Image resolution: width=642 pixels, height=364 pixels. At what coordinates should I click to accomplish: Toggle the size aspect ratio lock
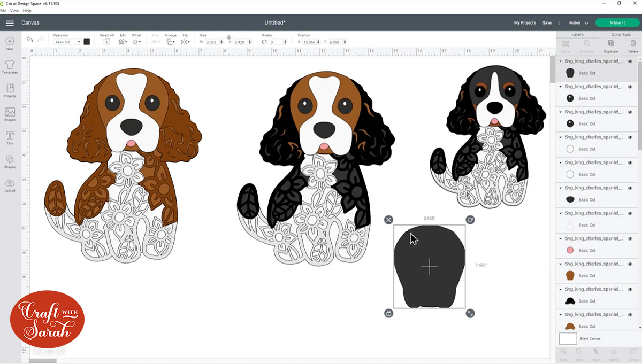click(229, 37)
